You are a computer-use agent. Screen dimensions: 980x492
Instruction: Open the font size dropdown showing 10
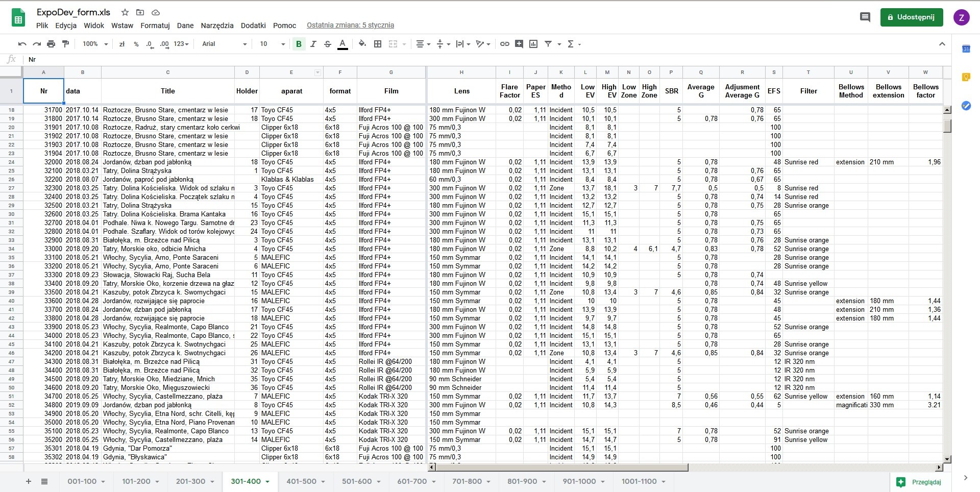pyautogui.click(x=272, y=44)
